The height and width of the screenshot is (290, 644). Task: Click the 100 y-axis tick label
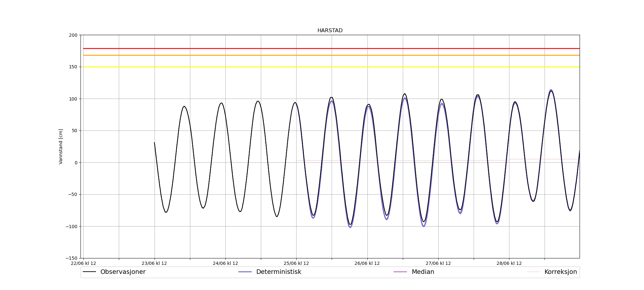click(73, 99)
